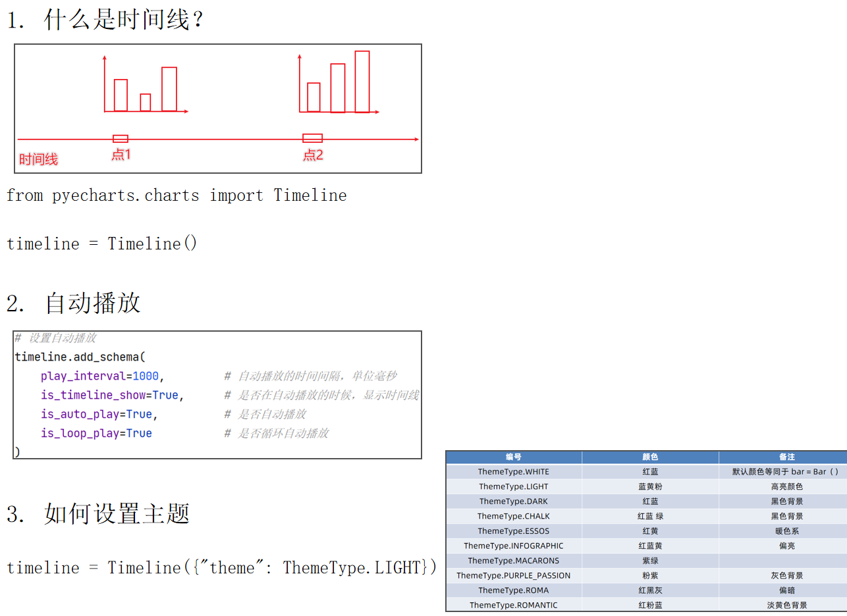This screenshot has width=847, height=616.
Task: Click the comment "# 是否自动播放"
Action: click(265, 414)
